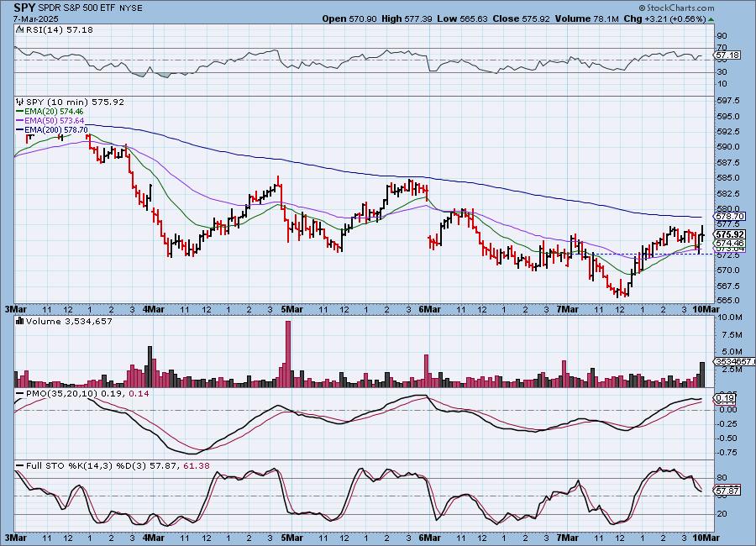Click the 585.0 price axis label
Viewport: 756px width, 546px height.
click(x=728, y=177)
